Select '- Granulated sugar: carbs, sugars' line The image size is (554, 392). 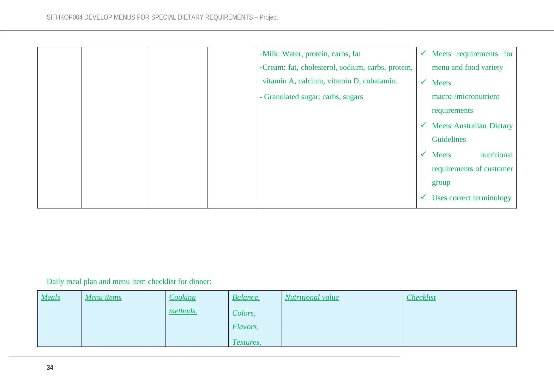tap(311, 97)
